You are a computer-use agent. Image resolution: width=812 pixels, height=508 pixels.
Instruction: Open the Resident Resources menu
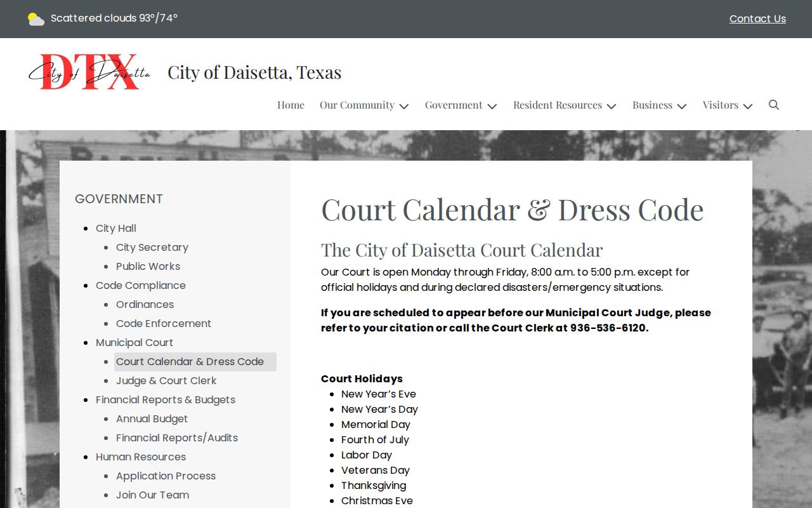(x=558, y=105)
